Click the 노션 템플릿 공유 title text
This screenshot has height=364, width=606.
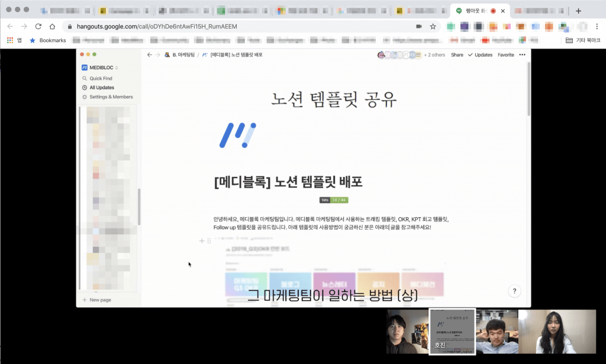[x=334, y=99]
